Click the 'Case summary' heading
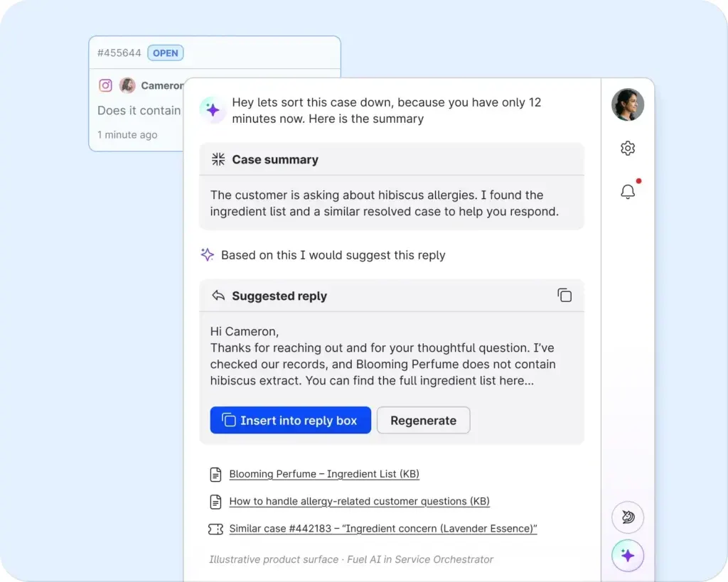Viewport: 728px width, 582px height. [x=275, y=160]
